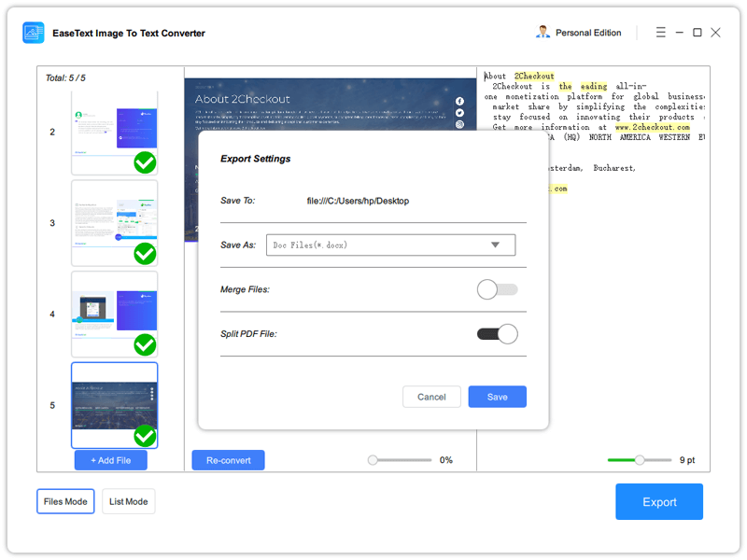The width and height of the screenshot is (747, 560).
Task: Click the Save As dropdown arrow
Action: click(x=496, y=245)
